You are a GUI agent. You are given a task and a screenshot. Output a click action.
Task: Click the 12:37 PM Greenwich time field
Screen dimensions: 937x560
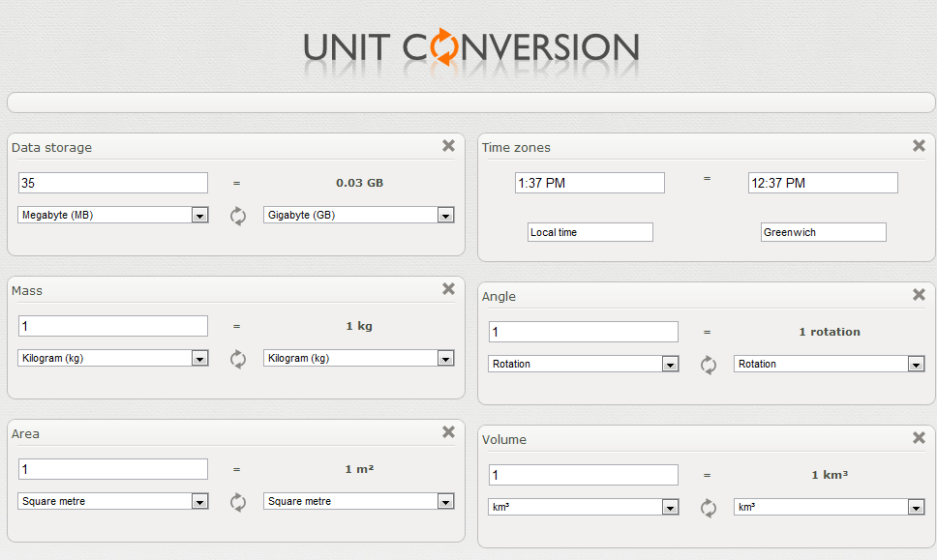823,183
